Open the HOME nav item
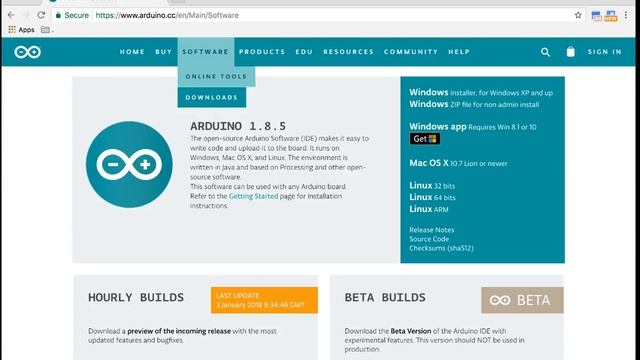This screenshot has width=640, height=360. (x=132, y=52)
